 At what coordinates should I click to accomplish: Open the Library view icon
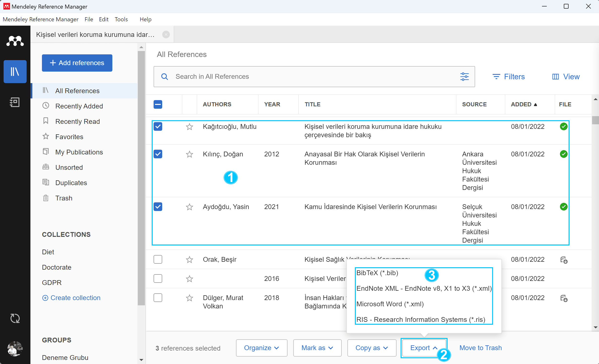[x=15, y=71]
